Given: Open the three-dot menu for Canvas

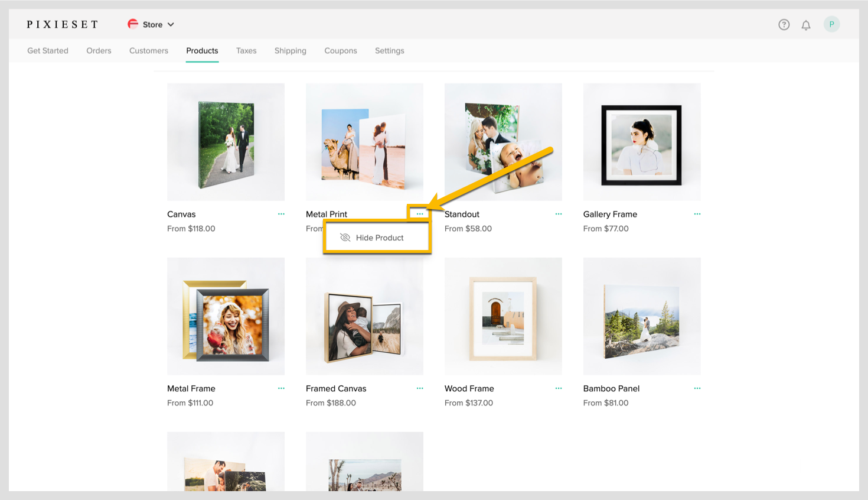Looking at the screenshot, I should pyautogui.click(x=281, y=214).
